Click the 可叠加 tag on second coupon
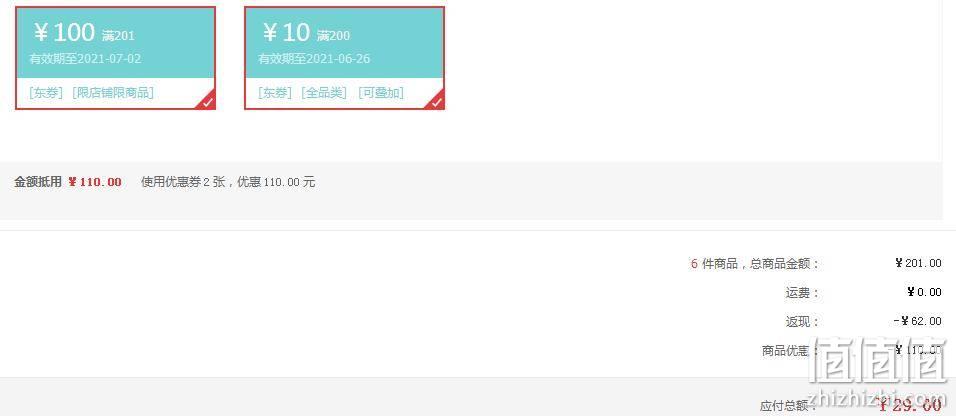The width and height of the screenshot is (956, 416). click(x=381, y=93)
